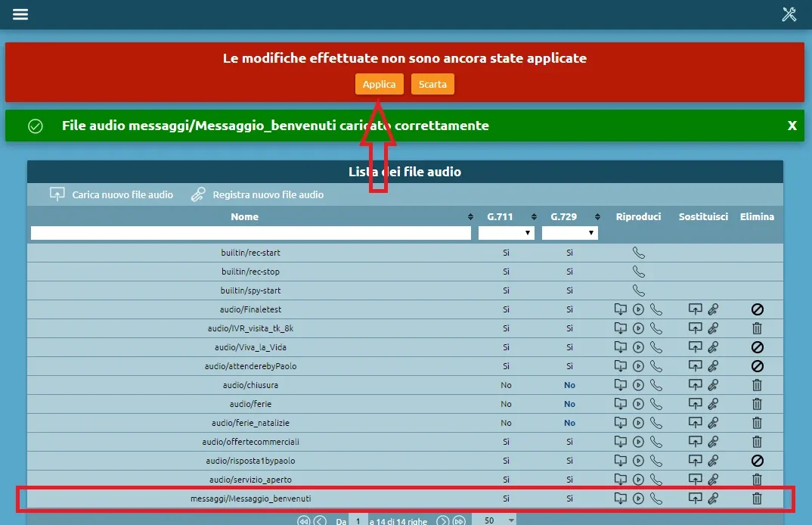Discard changes with the Scarta button
This screenshot has height=525, width=812.
click(x=432, y=84)
